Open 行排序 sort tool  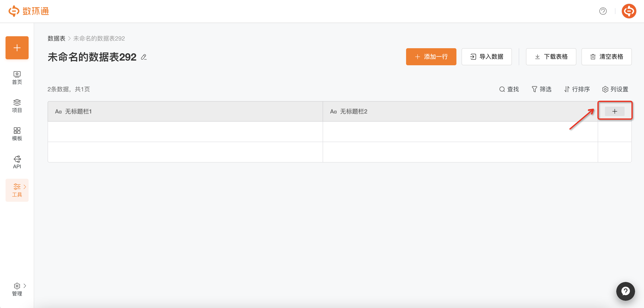577,89
